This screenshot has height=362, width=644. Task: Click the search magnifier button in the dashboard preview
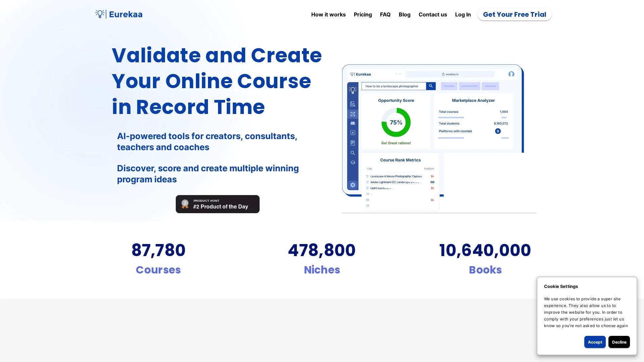tap(431, 86)
